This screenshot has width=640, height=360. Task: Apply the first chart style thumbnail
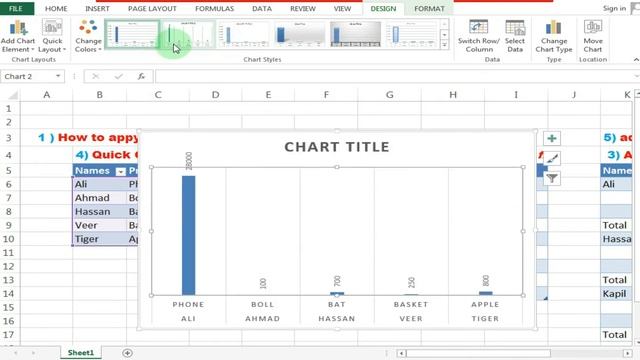[132, 34]
